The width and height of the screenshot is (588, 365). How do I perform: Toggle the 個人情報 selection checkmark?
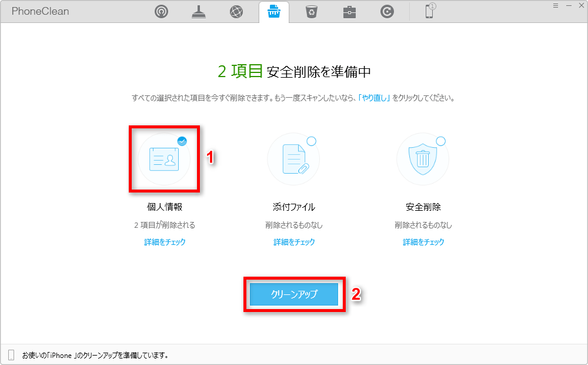pos(182,141)
